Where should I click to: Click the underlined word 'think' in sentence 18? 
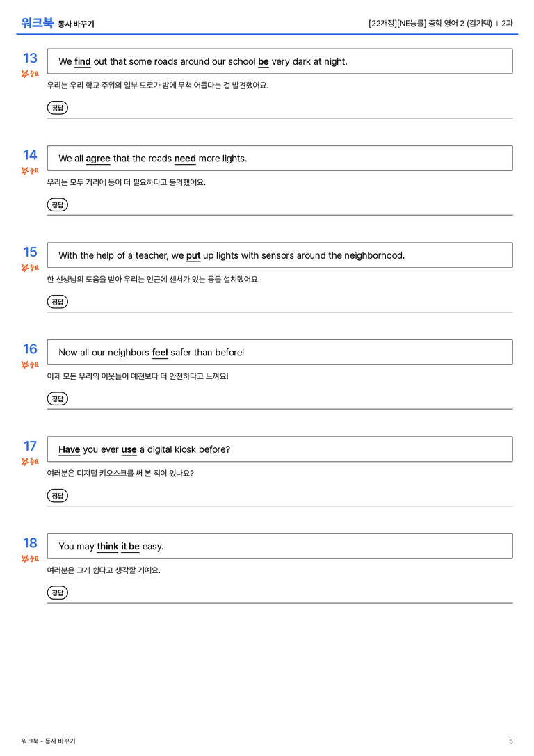(x=108, y=547)
